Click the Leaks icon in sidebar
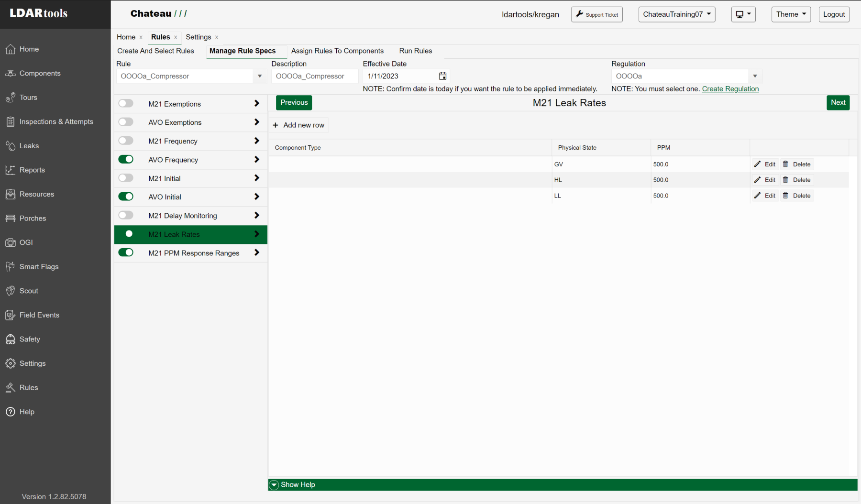The height and width of the screenshot is (504, 861). click(x=11, y=146)
